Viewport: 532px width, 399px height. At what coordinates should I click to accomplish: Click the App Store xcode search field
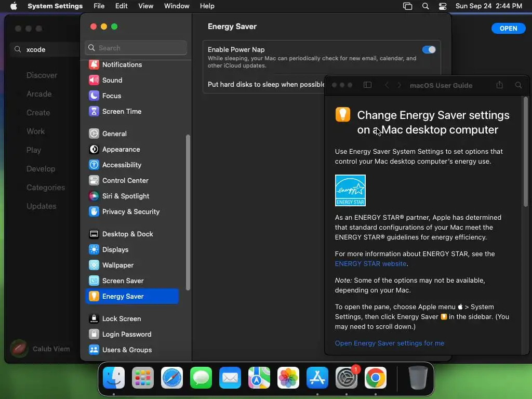pos(46,49)
